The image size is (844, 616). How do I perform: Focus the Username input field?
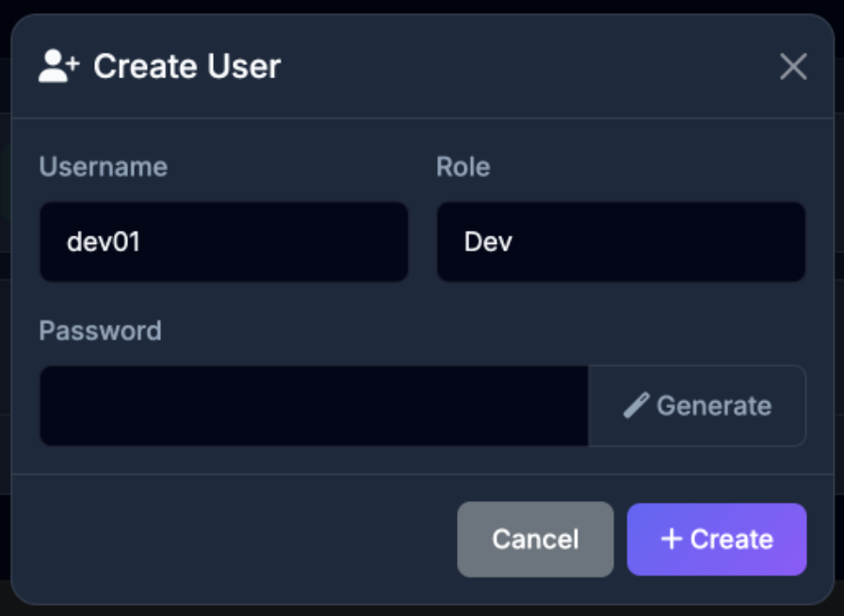tap(223, 242)
